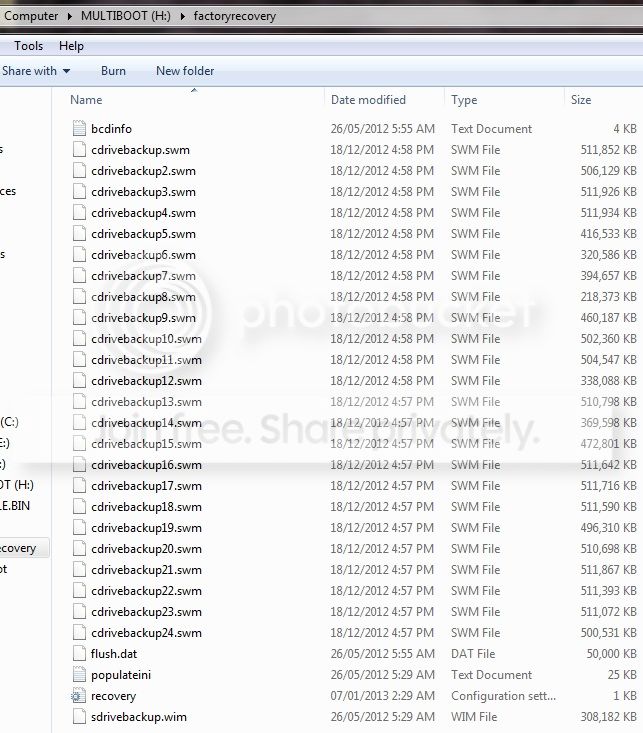Image resolution: width=643 pixels, height=733 pixels.
Task: Open the Help menu
Action: click(x=71, y=46)
